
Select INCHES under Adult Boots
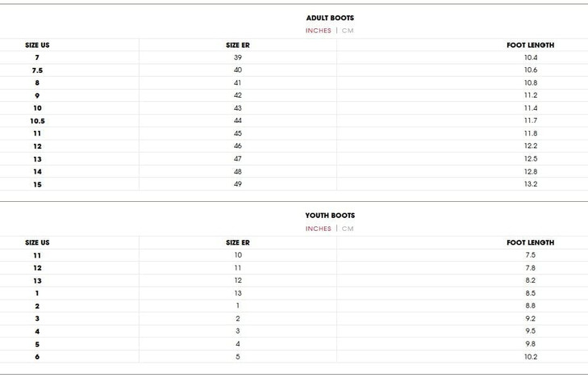(x=318, y=31)
